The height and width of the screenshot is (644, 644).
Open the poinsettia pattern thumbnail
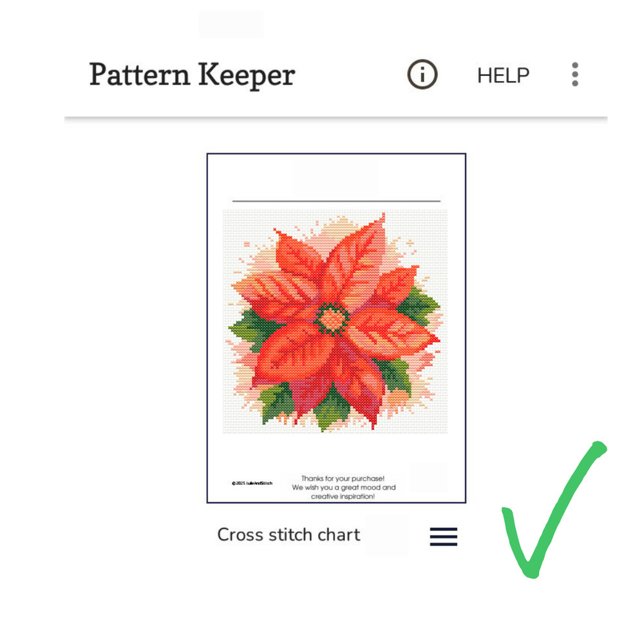pyautogui.click(x=336, y=328)
